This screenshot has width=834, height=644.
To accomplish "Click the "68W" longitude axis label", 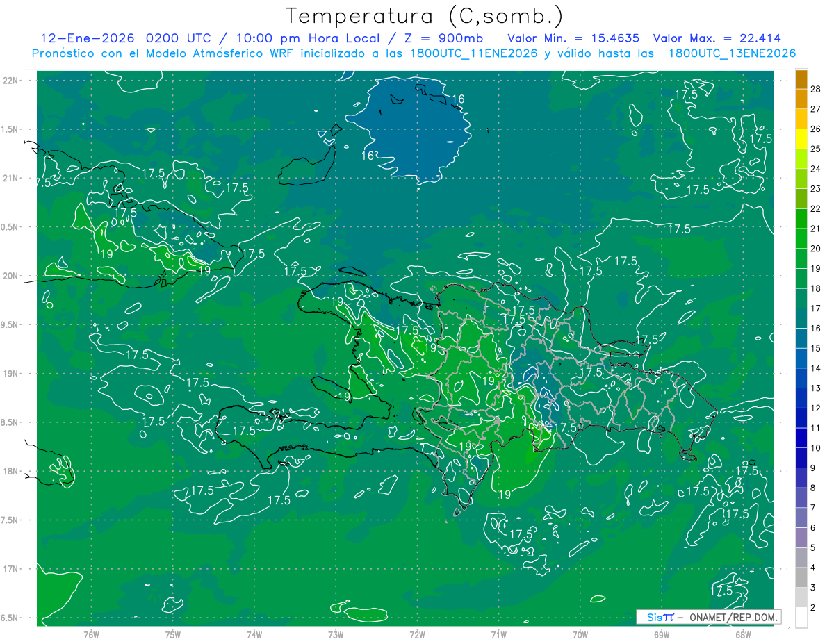I will (743, 634).
